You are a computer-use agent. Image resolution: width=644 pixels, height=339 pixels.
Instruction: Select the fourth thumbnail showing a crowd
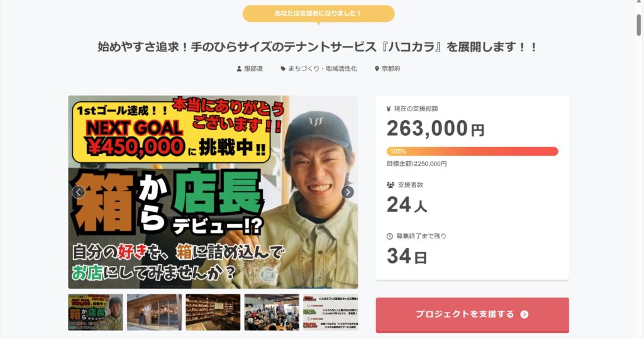point(272,313)
